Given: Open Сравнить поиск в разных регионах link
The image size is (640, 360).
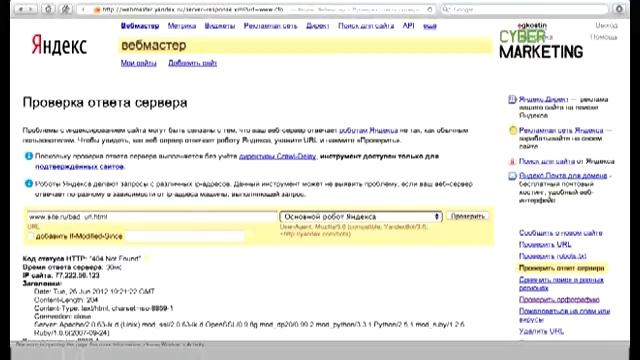Looking at the screenshot, I should click(561, 284).
